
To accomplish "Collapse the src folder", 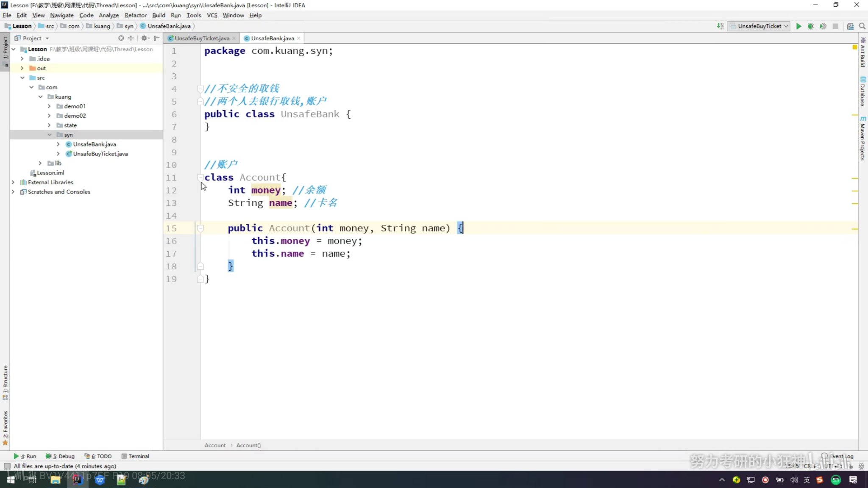I will [22, 78].
